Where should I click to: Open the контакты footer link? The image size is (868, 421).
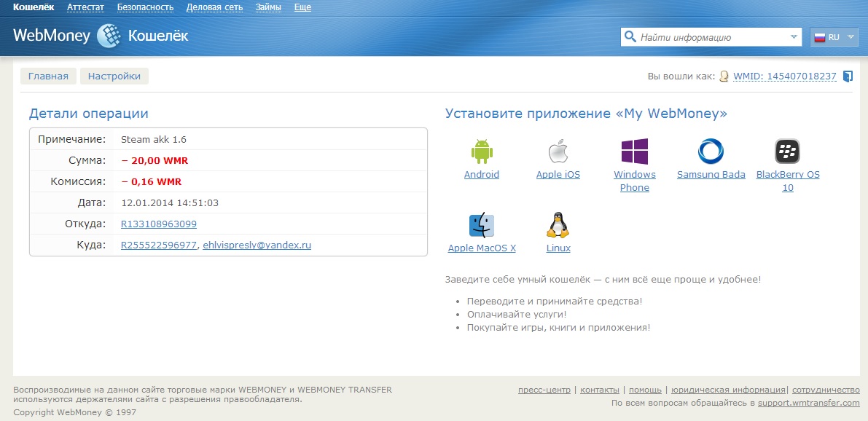coord(600,390)
